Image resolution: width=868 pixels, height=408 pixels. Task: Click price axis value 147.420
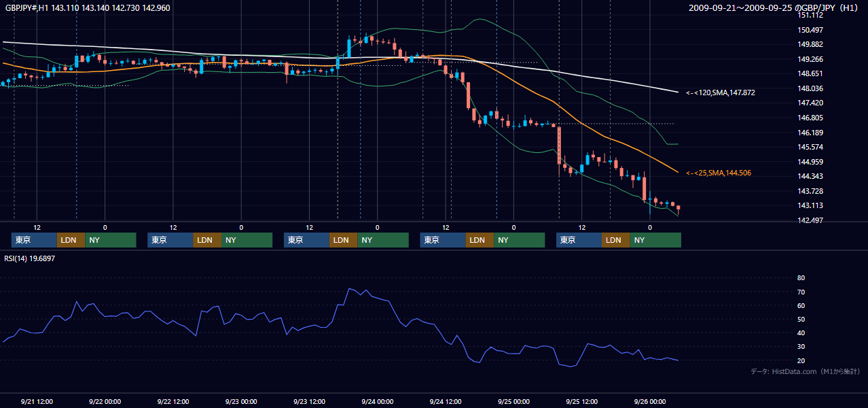[x=810, y=103]
